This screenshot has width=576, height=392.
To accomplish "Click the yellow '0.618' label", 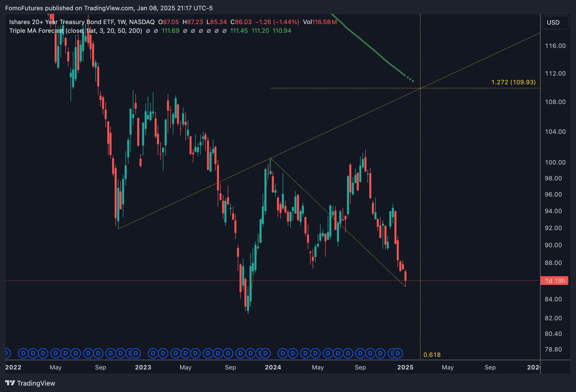I will [x=432, y=355].
